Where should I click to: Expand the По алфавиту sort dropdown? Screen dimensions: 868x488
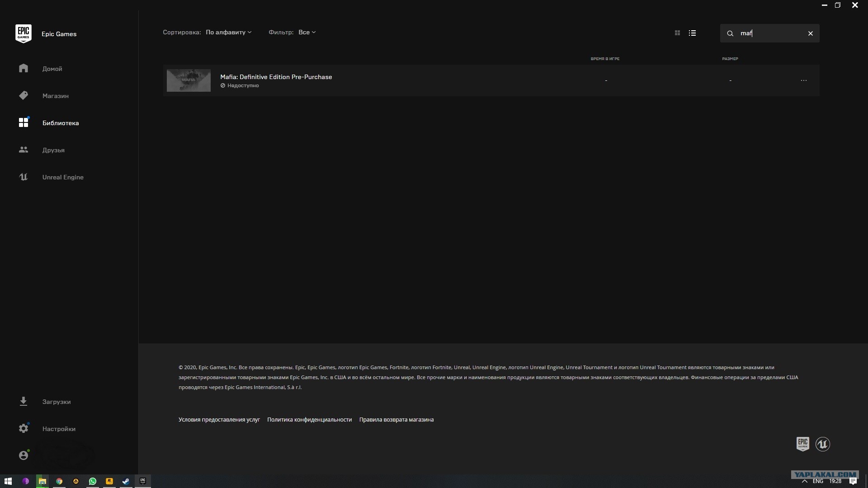click(228, 32)
